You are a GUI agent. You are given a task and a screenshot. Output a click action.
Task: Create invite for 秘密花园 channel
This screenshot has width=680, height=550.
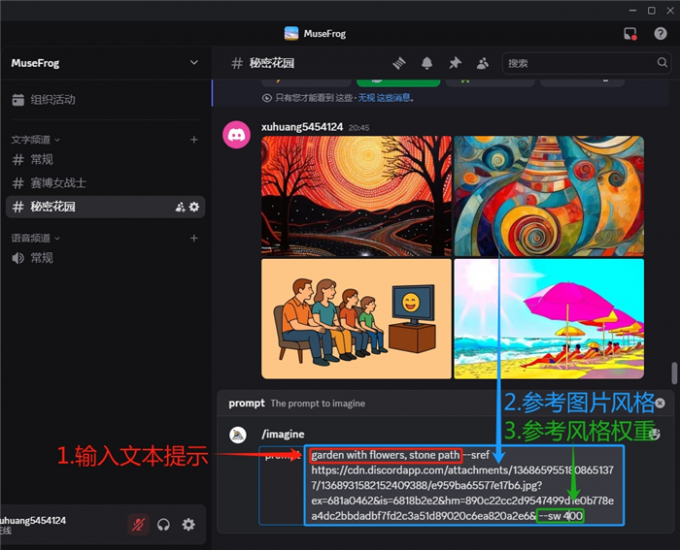pyautogui.click(x=180, y=207)
